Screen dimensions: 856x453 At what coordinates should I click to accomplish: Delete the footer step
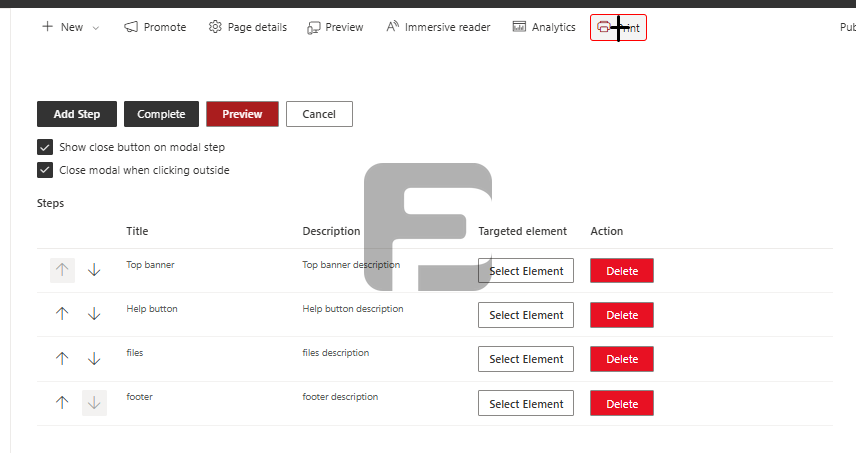click(621, 404)
